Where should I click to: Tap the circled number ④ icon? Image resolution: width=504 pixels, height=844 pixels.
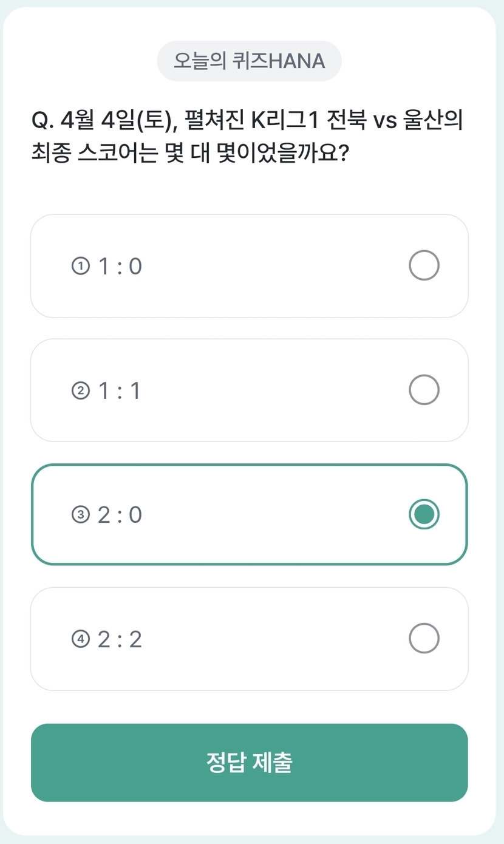(80, 639)
